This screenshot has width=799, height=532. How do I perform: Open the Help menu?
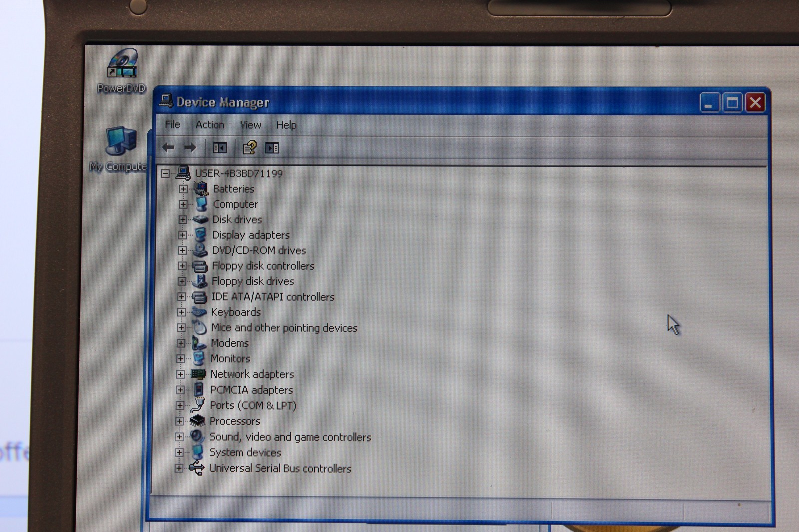coord(286,125)
